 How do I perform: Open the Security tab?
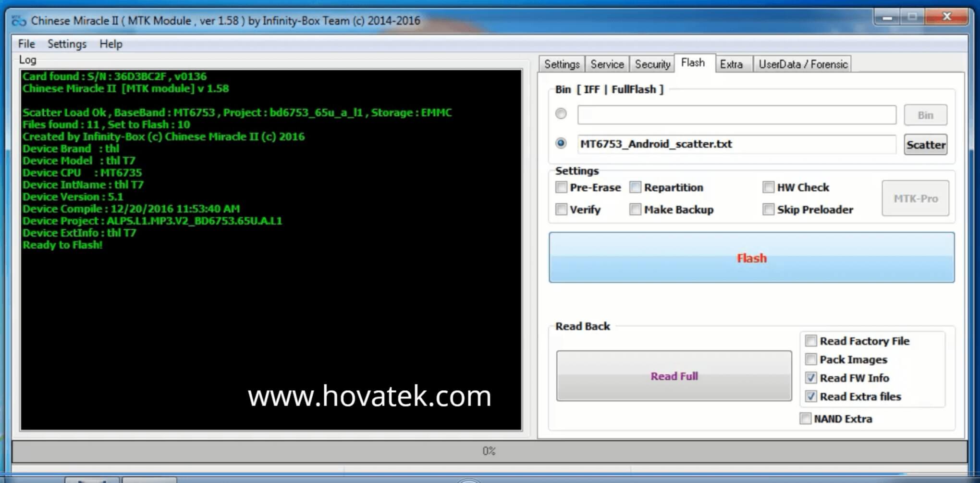click(x=651, y=63)
